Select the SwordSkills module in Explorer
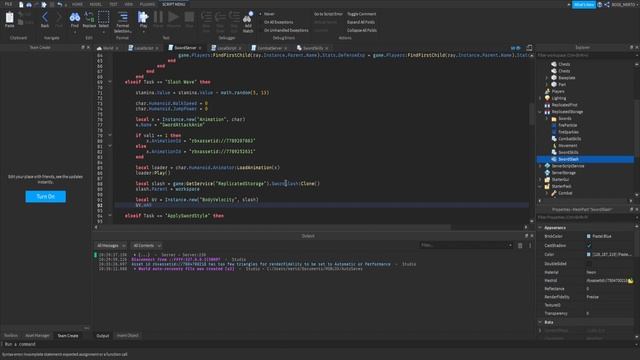 pos(568,152)
